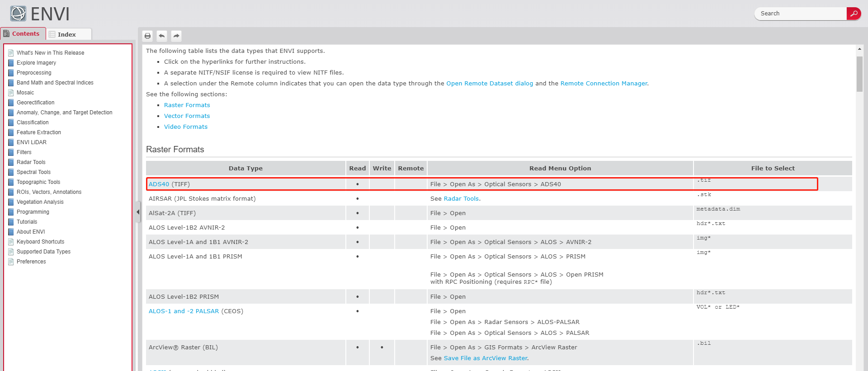Open What's New in This Release page
This screenshot has height=371, width=868.
click(50, 53)
